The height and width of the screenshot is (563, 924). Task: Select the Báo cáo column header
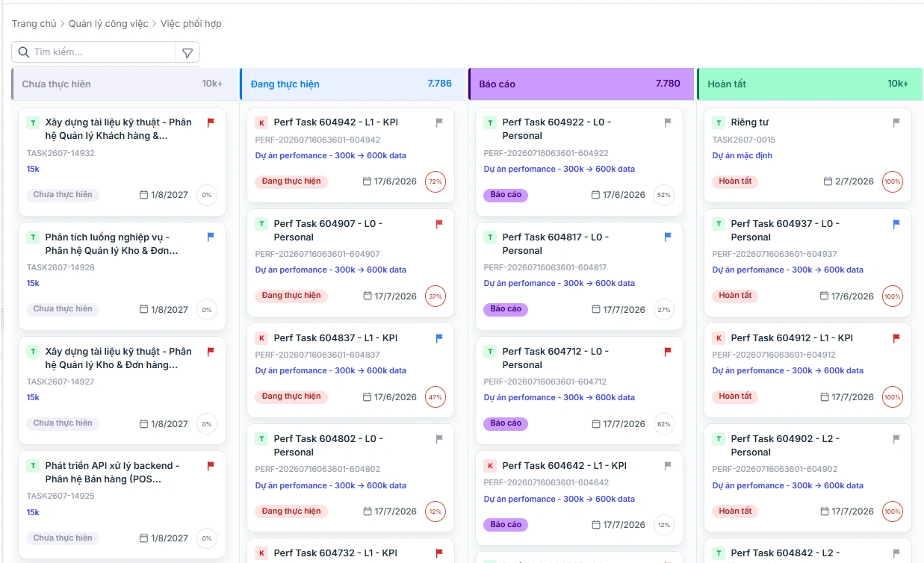point(580,84)
